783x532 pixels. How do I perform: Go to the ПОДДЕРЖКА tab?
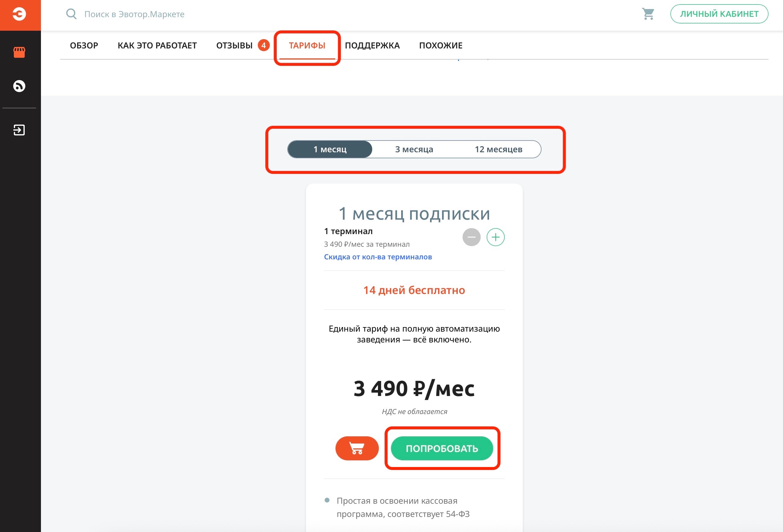(372, 45)
